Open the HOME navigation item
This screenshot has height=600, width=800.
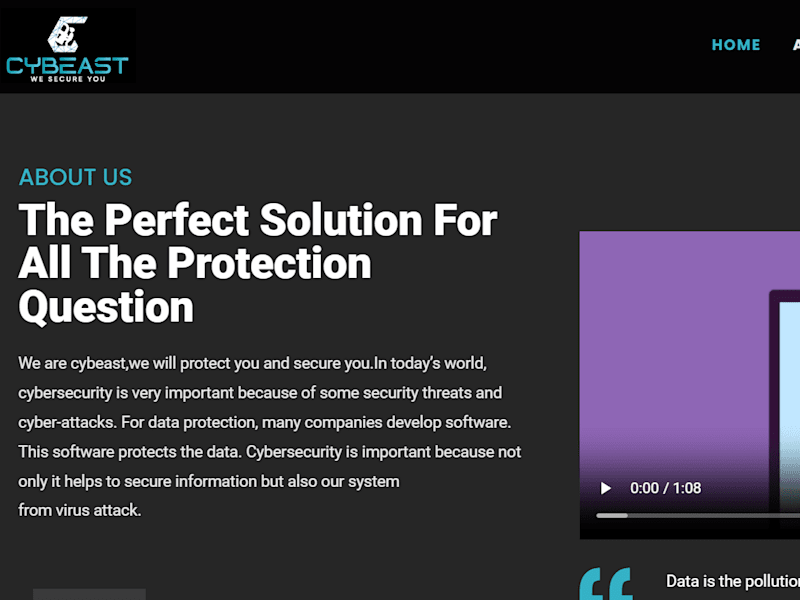pyautogui.click(x=736, y=45)
